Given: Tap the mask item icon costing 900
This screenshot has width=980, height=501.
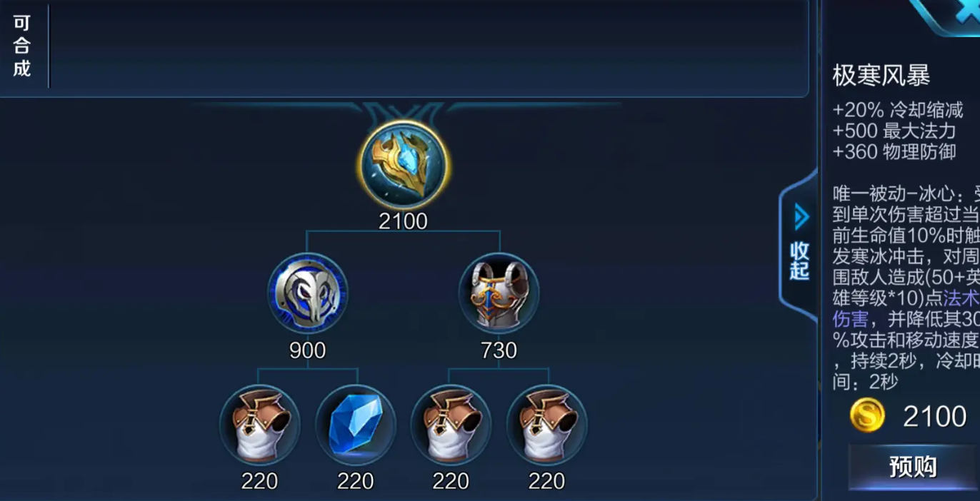Looking at the screenshot, I should pos(308,293).
